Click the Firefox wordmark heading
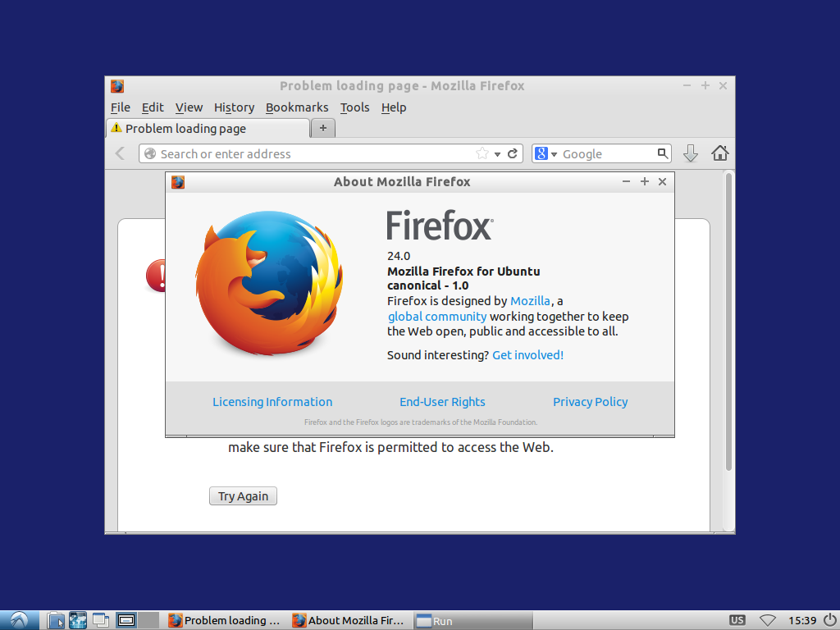The width and height of the screenshot is (840, 630). pyautogui.click(x=440, y=226)
